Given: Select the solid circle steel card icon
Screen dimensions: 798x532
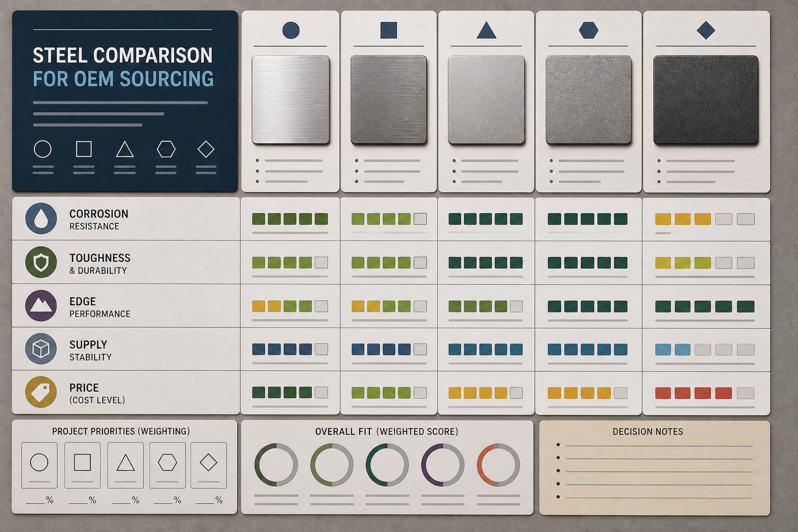Looking at the screenshot, I should click(291, 30).
